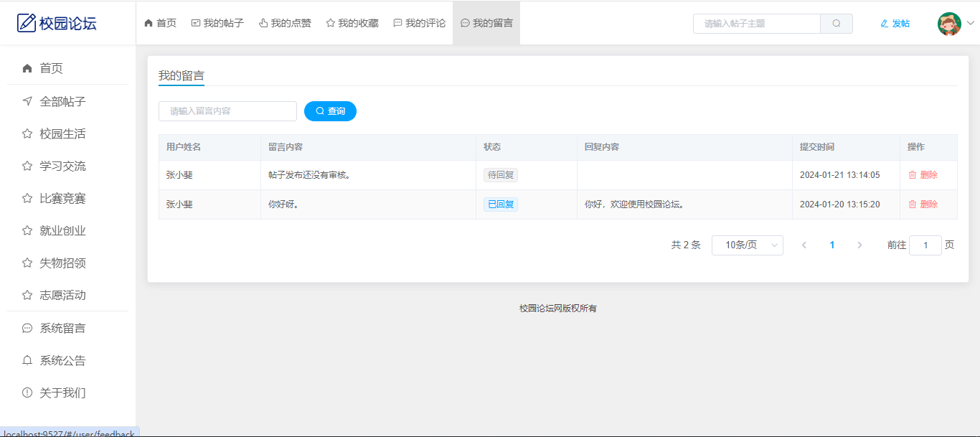Select 失物招领 category in the sidebar
Screen dimensions: 980x437
coord(62,263)
